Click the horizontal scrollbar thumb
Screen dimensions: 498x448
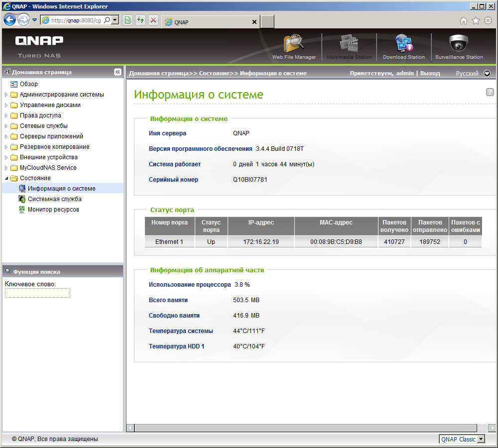[306, 428]
